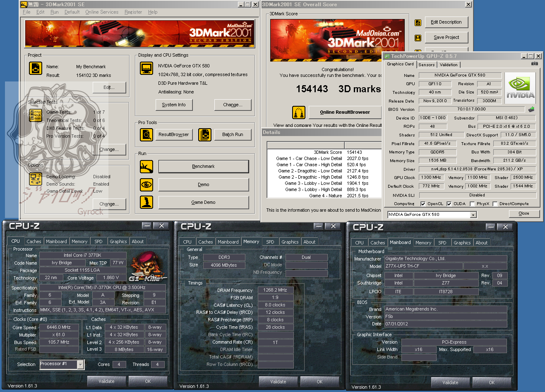Open the SPD tab in the CPU-Z Memory Timings window
This screenshot has height=392, width=545.
(270, 242)
